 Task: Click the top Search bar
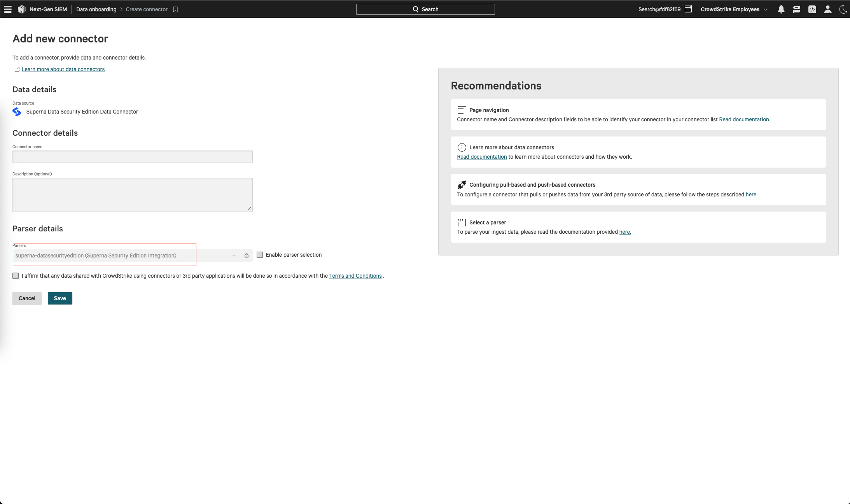click(x=425, y=9)
